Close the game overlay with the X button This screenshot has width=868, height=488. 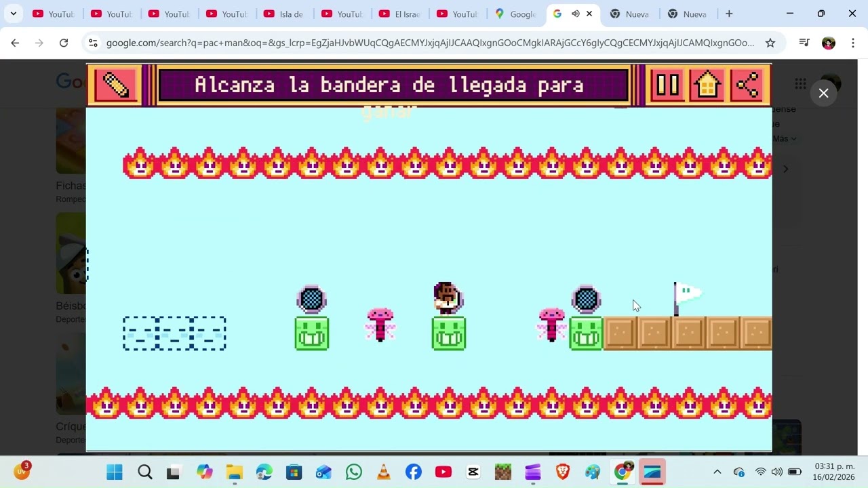coord(823,94)
